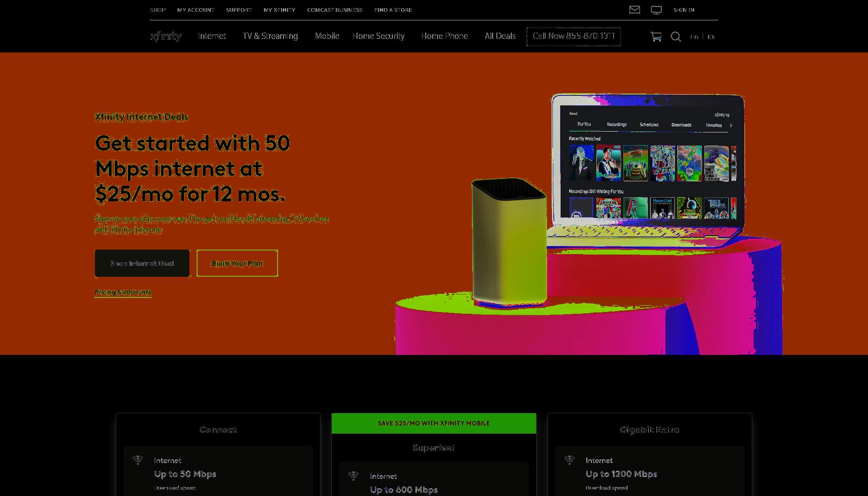868x496 pixels.
Task: Click the Xfinity Internet Deals heading
Action: [142, 117]
